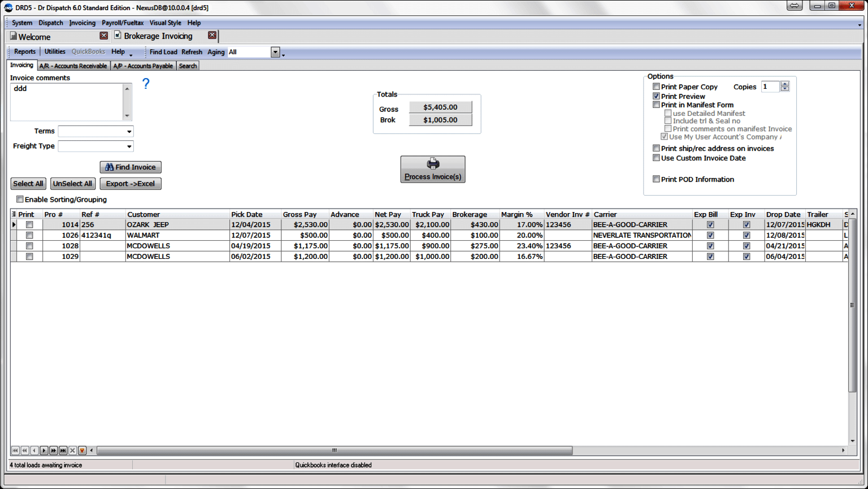Increase Copies using the up stepper arrow

pyautogui.click(x=784, y=83)
